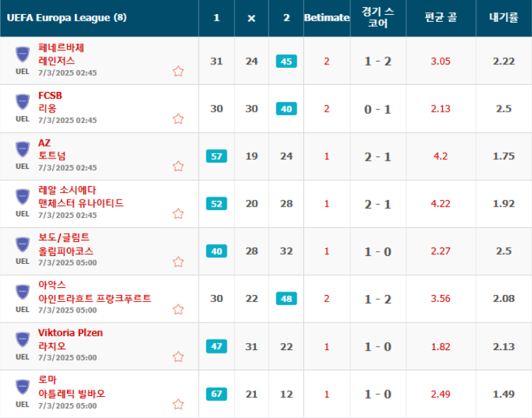Open team link FCSB
This screenshot has width=532, height=418.
(x=50, y=95)
